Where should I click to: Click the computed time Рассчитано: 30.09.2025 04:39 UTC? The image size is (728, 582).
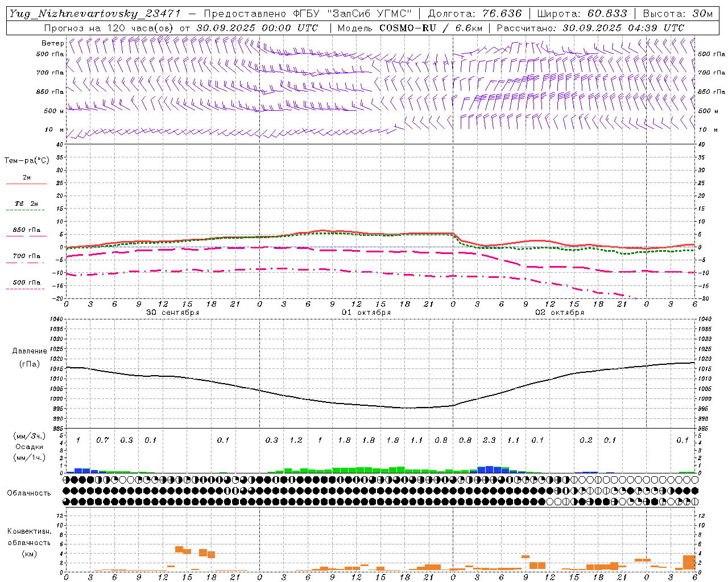(x=590, y=28)
